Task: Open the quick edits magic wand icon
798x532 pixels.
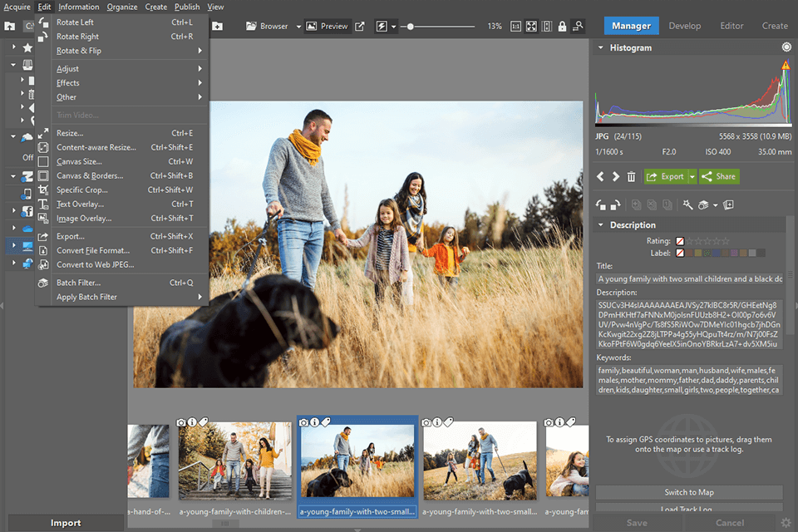Action: click(688, 204)
